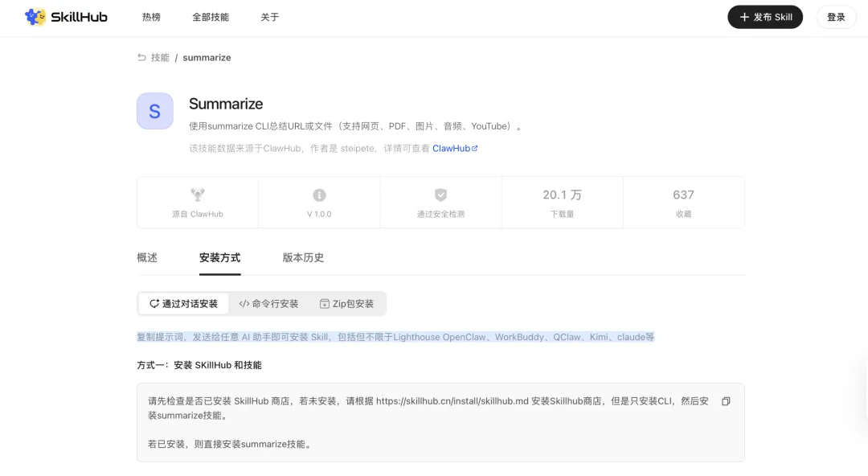Switch to the 概述 tab
The image size is (868, 476).
tap(147, 257)
